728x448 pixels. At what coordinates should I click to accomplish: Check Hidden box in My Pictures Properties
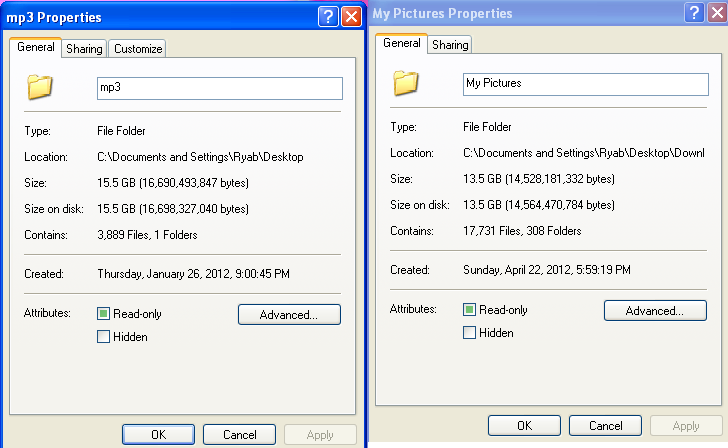coord(470,333)
